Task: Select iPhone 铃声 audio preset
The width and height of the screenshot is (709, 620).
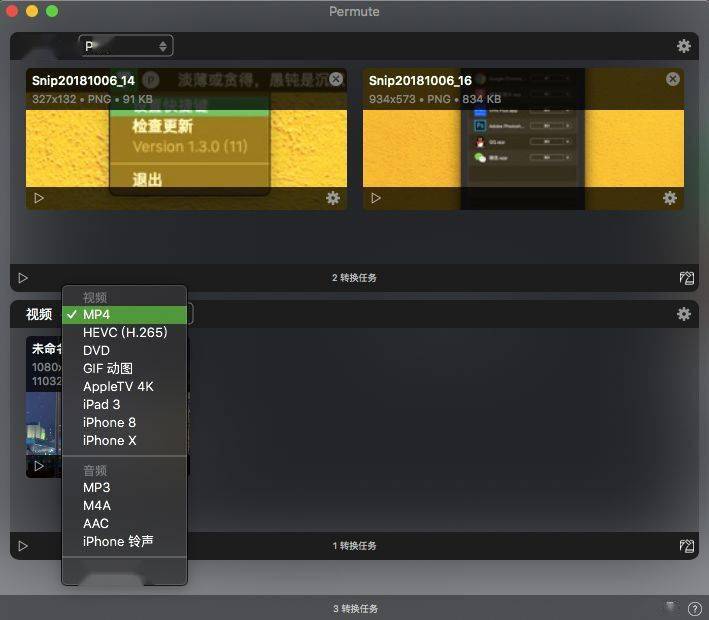Action: pos(118,542)
